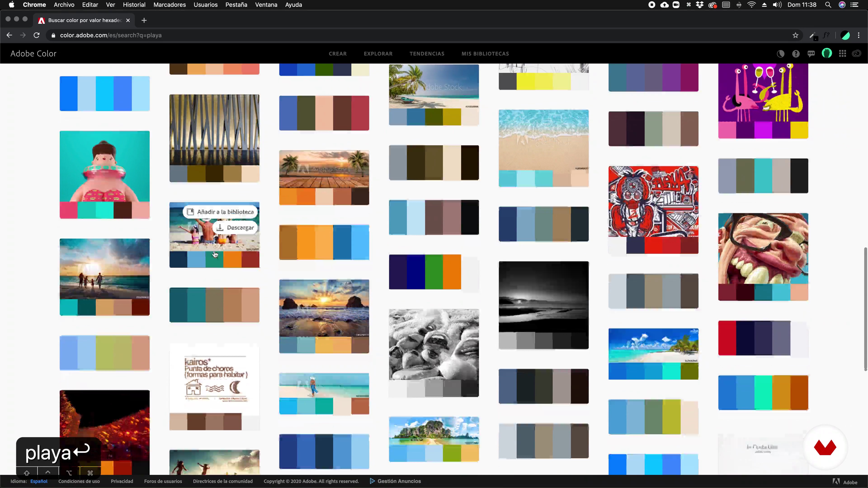Click the Adobe logo in footer

[x=845, y=482]
